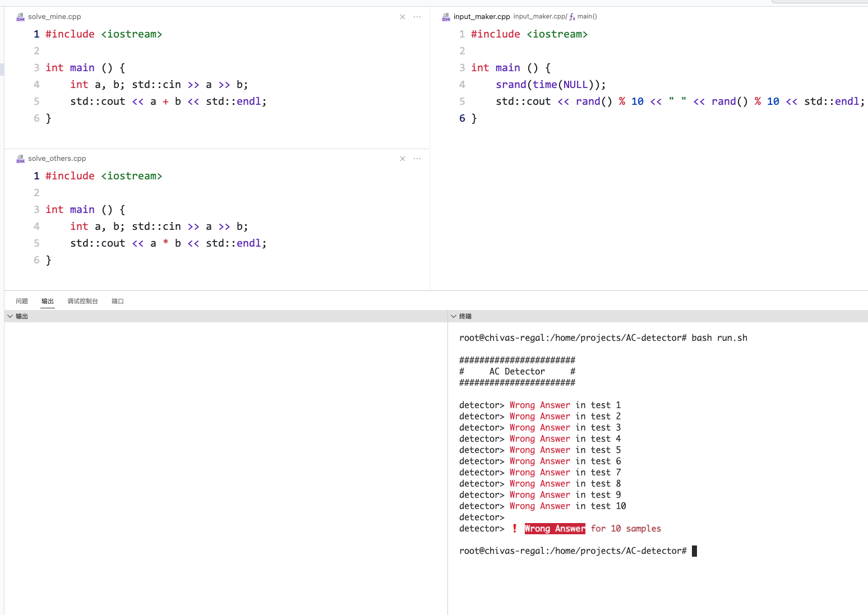Image resolution: width=868 pixels, height=615 pixels.
Task: Toggle focus on the solve_others.cpp editor tab
Action: [x=57, y=159]
